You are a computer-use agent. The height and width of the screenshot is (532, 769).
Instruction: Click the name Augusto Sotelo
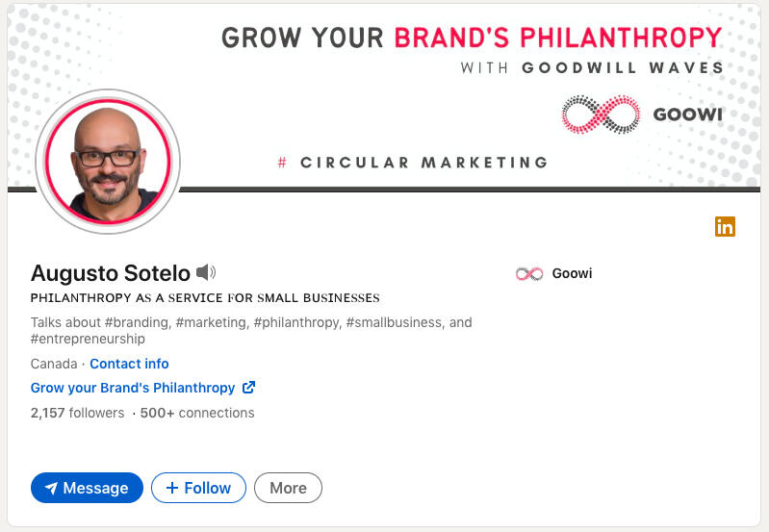click(x=111, y=273)
